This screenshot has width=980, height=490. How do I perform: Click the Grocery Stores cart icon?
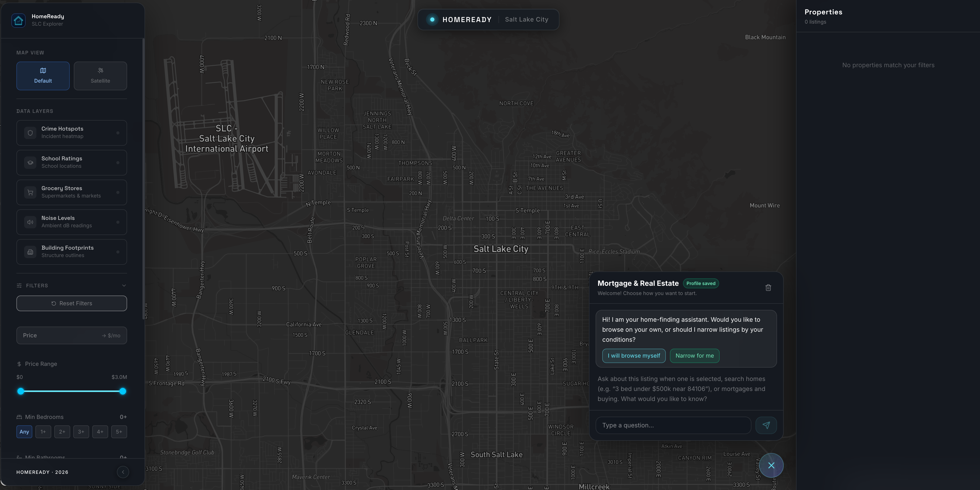tap(30, 192)
